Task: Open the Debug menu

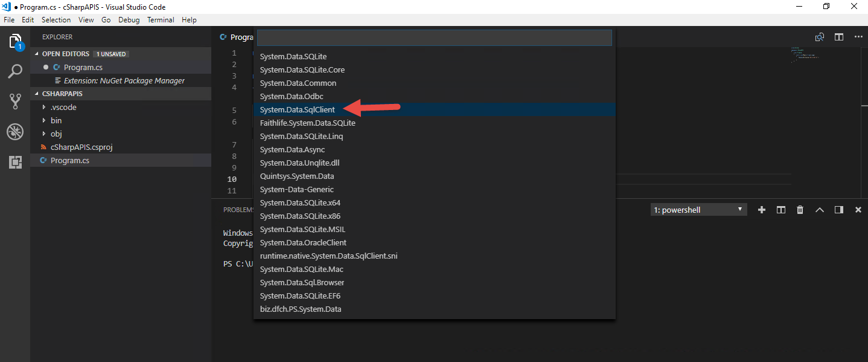Action: (x=129, y=20)
